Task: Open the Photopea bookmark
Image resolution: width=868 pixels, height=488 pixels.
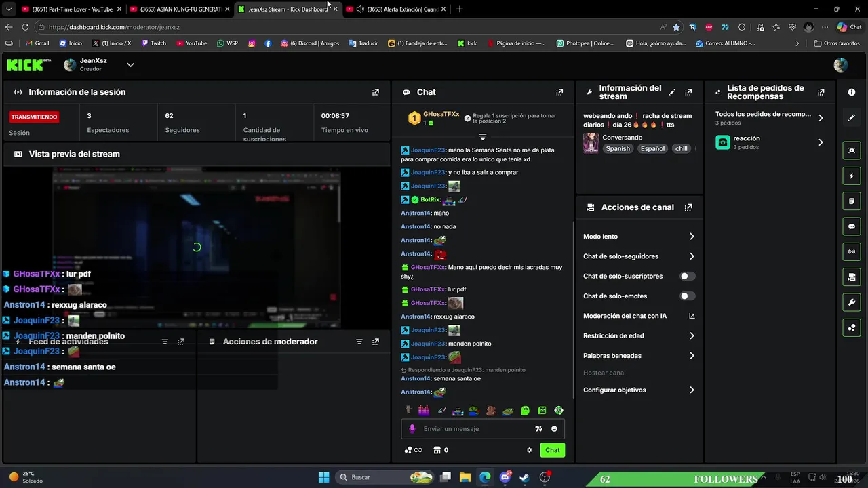Action: tap(585, 43)
